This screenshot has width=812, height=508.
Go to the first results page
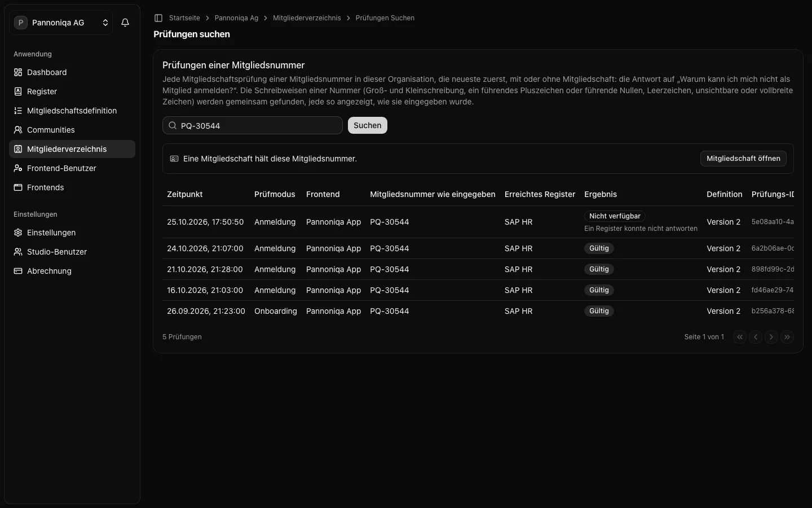[740, 337]
